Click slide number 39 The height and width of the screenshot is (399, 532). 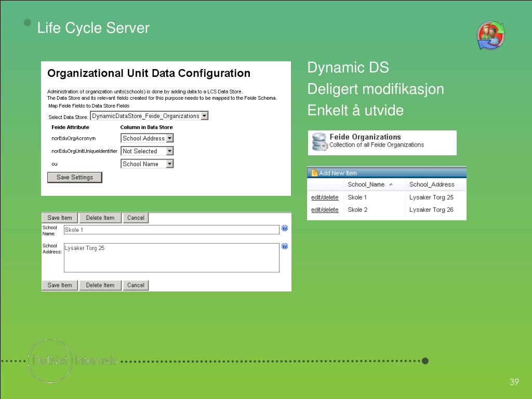[x=514, y=382]
